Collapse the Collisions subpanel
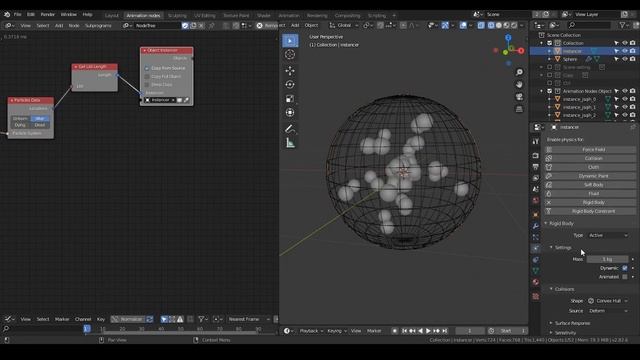The height and width of the screenshot is (360, 640). pyautogui.click(x=551, y=289)
